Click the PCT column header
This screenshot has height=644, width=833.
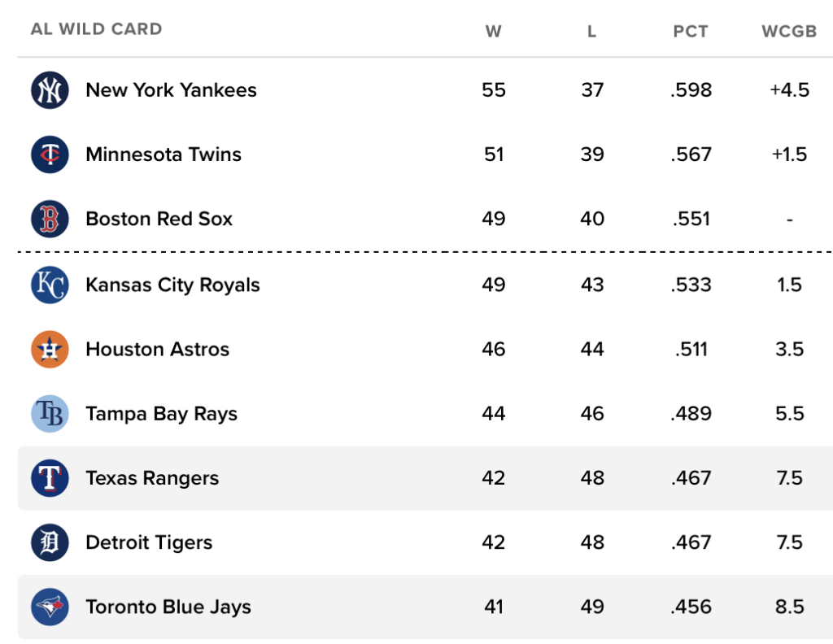coord(691,32)
